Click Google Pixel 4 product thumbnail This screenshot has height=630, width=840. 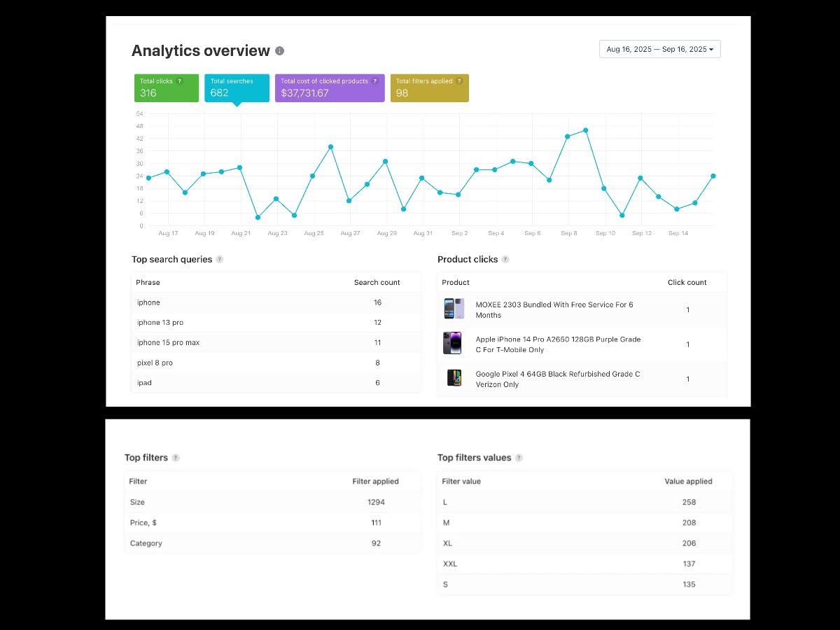click(454, 378)
